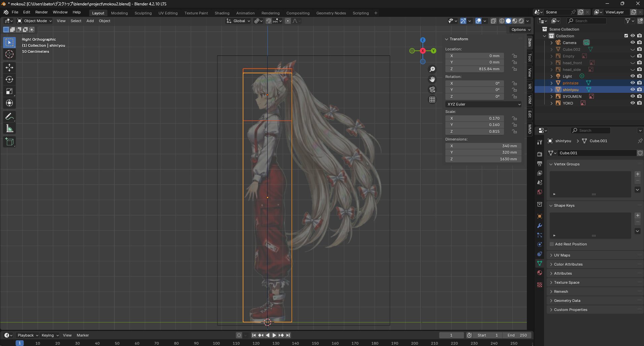Toggle camera view icon in viewport
Screen dimensions: 644x346
coord(432,90)
